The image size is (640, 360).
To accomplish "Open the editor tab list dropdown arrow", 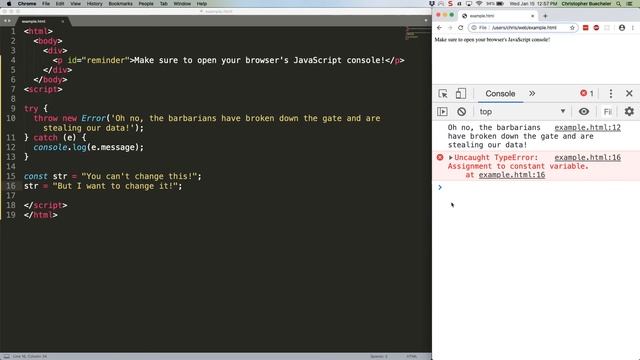I will click(x=426, y=20).
